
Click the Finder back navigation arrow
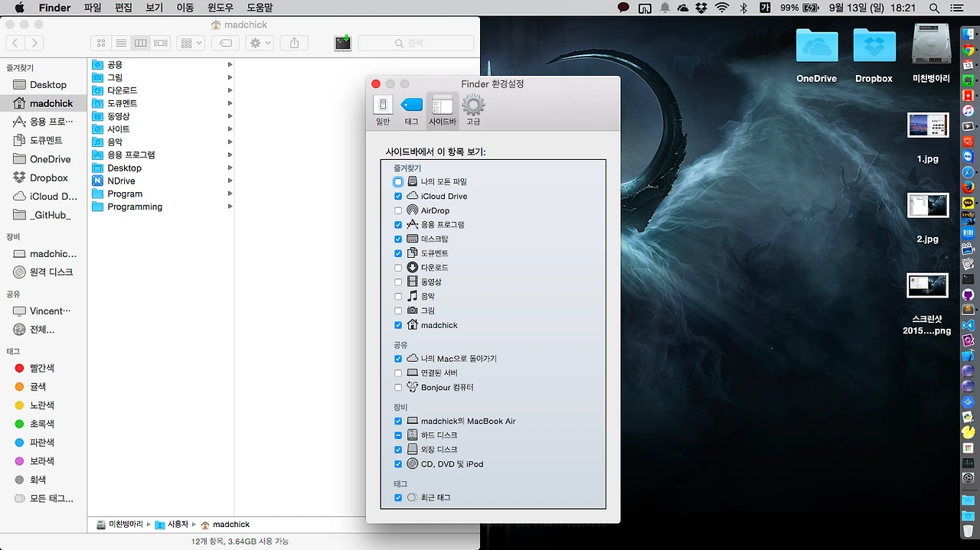(x=15, y=44)
